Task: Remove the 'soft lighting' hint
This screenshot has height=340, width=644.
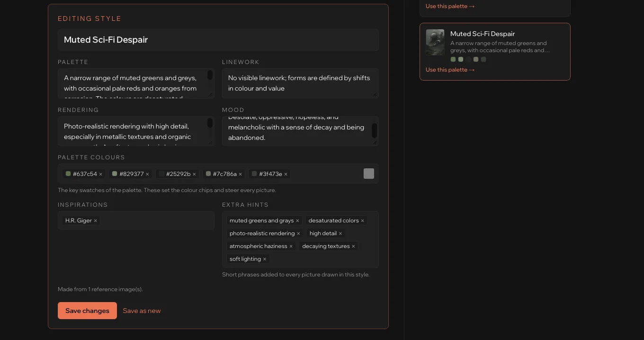Action: (x=265, y=259)
